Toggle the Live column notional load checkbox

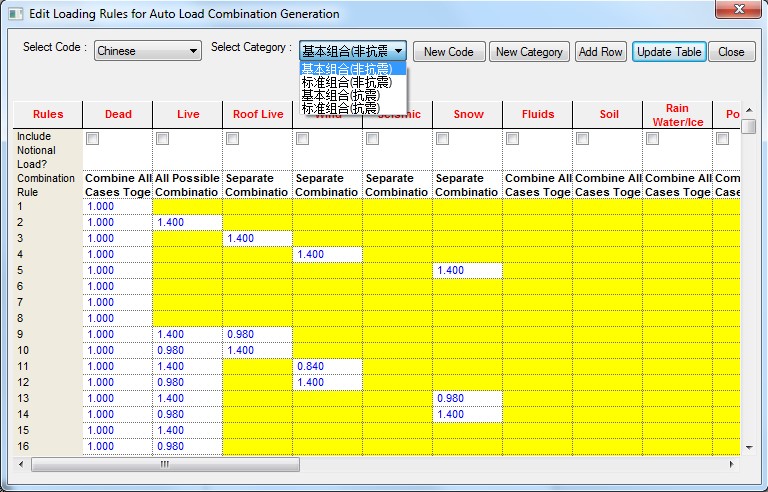[x=163, y=139]
